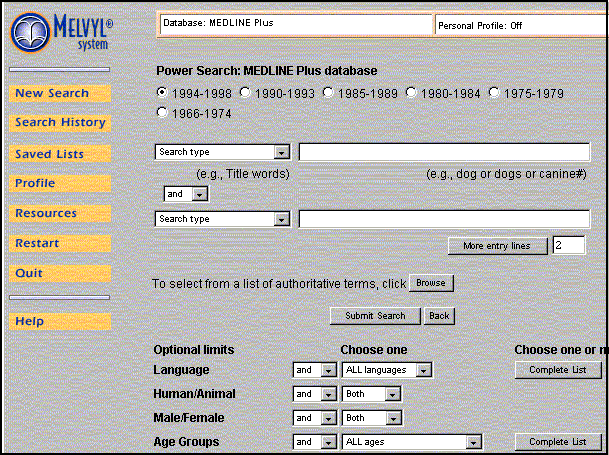Click the More entry lines button
The height and width of the screenshot is (455, 609).
coord(497,246)
